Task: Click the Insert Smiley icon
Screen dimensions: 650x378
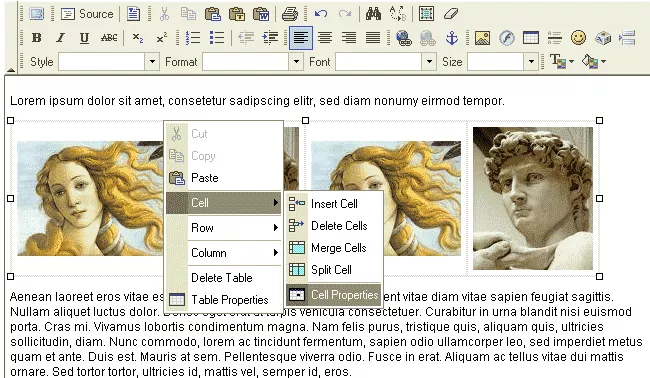Action: (578, 38)
